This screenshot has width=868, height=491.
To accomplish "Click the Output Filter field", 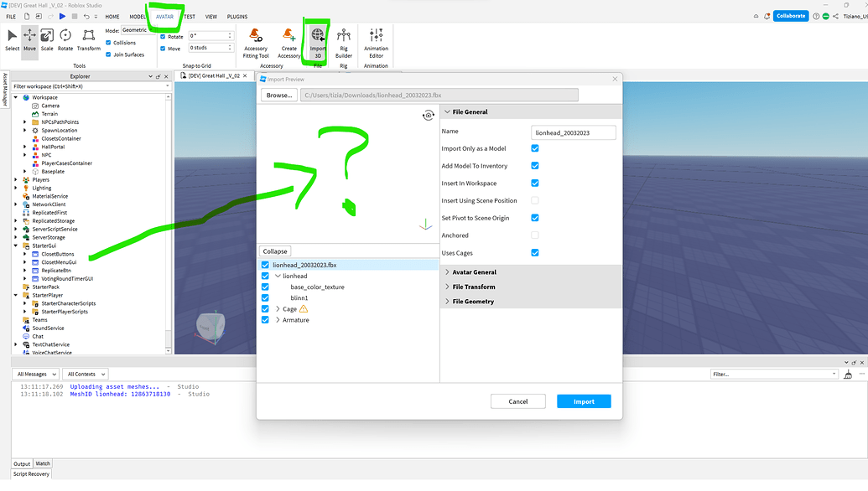I will pos(774,375).
